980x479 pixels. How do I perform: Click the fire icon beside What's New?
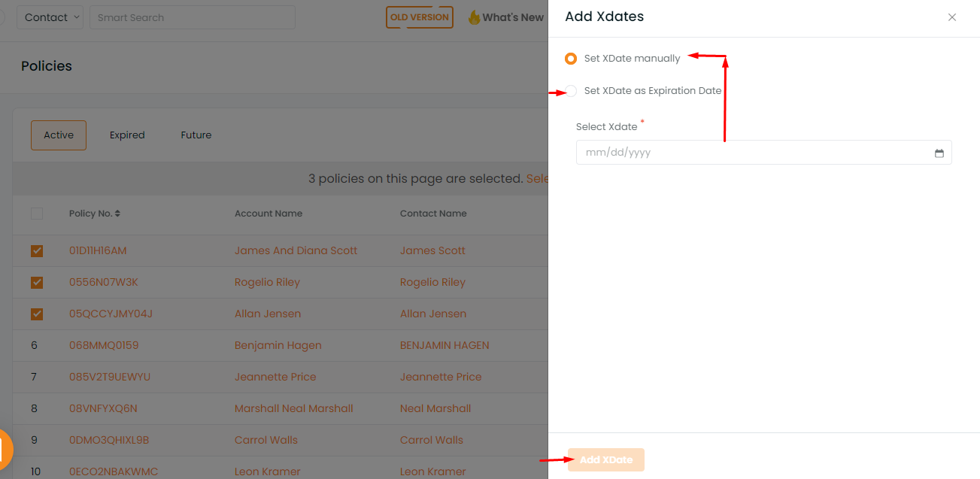(x=474, y=17)
